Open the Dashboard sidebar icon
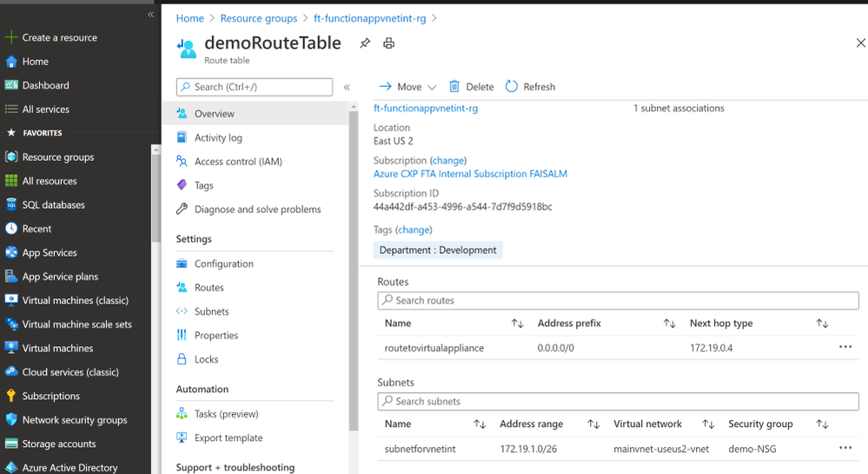Screen dimensions: 868x474 click(11, 85)
